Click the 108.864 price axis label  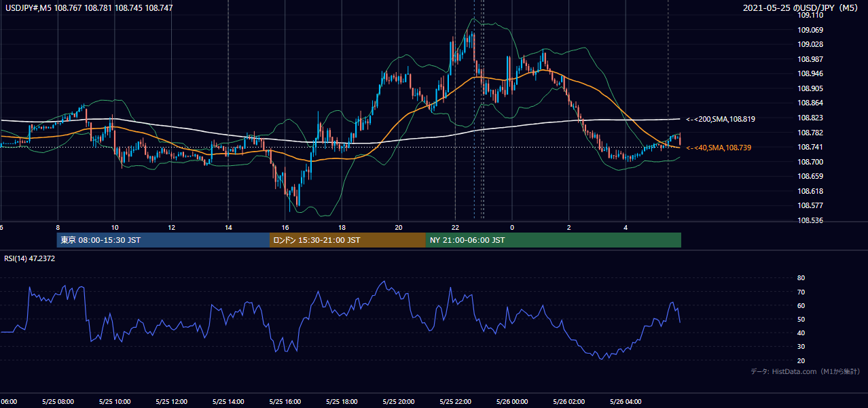(811, 103)
